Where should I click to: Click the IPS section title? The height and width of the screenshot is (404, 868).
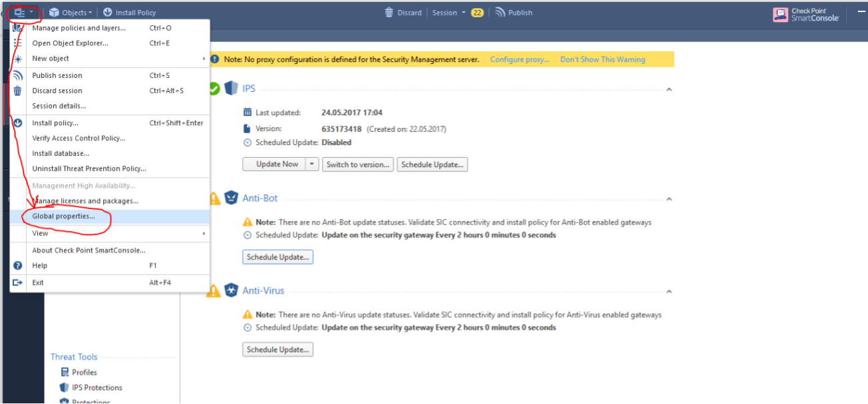(x=249, y=89)
